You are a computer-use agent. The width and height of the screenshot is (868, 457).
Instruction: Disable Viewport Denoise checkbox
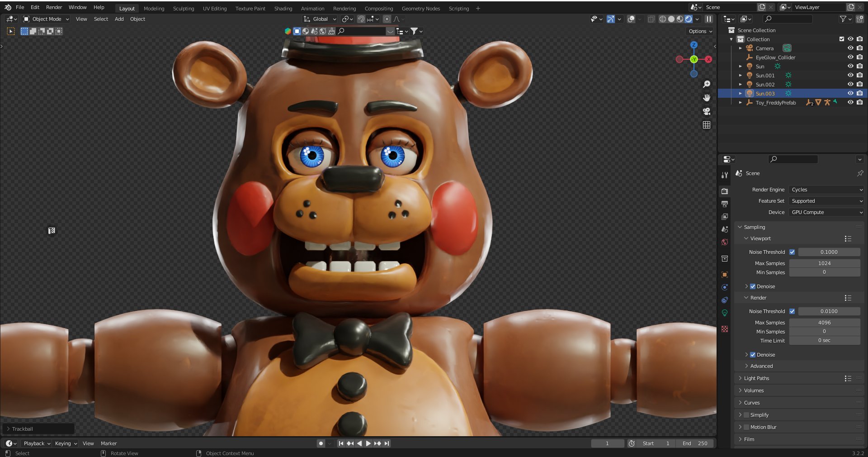tap(753, 286)
